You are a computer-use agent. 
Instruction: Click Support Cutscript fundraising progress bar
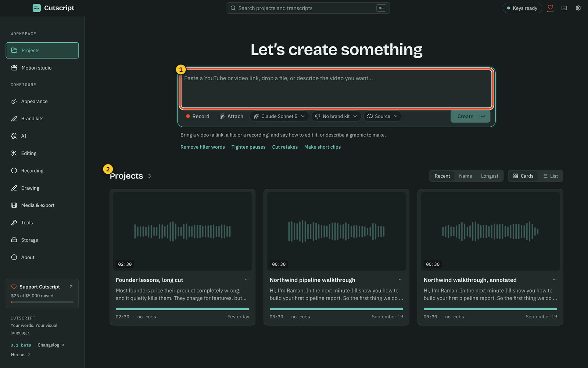coord(42,302)
